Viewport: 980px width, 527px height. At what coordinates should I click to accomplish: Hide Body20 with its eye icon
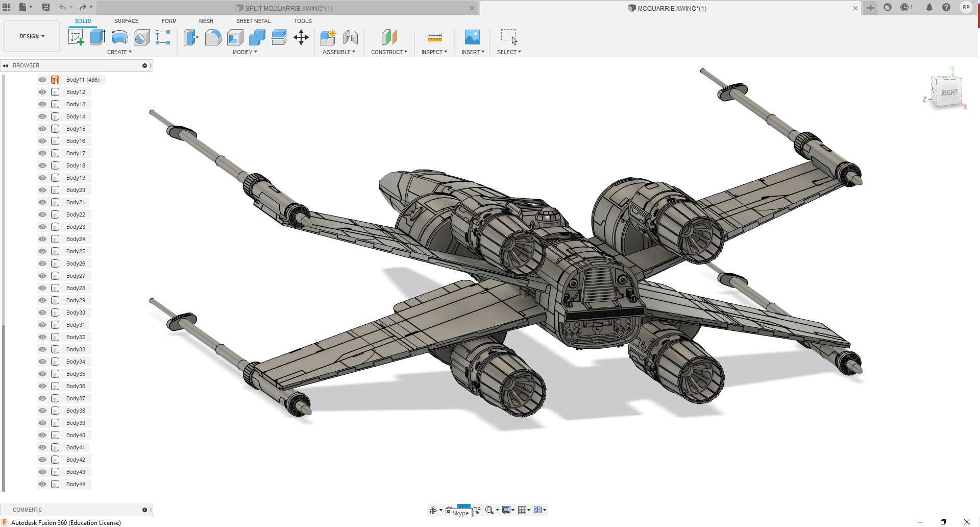[42, 190]
